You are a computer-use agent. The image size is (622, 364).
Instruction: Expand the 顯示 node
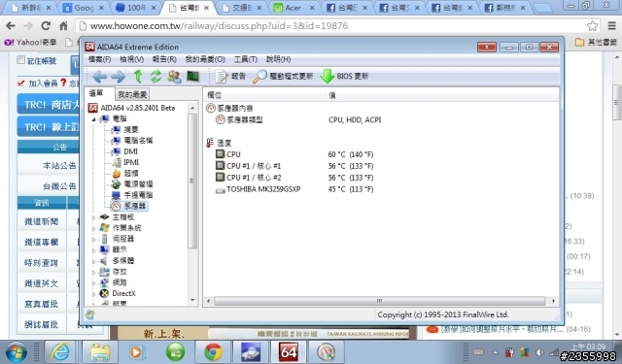coord(94,249)
